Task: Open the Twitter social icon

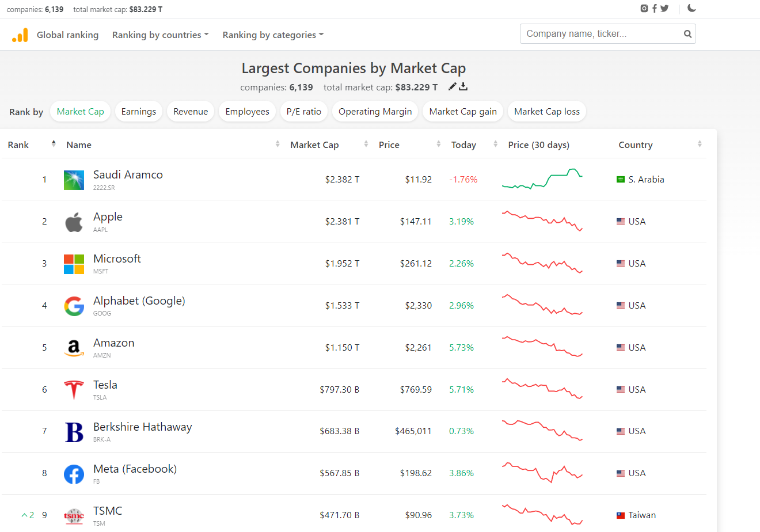Action: click(664, 8)
